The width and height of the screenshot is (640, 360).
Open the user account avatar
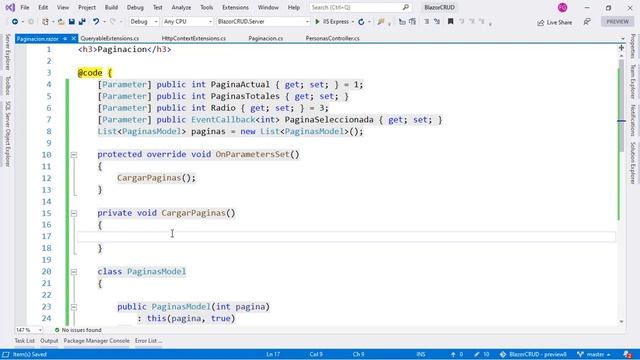coord(562,7)
